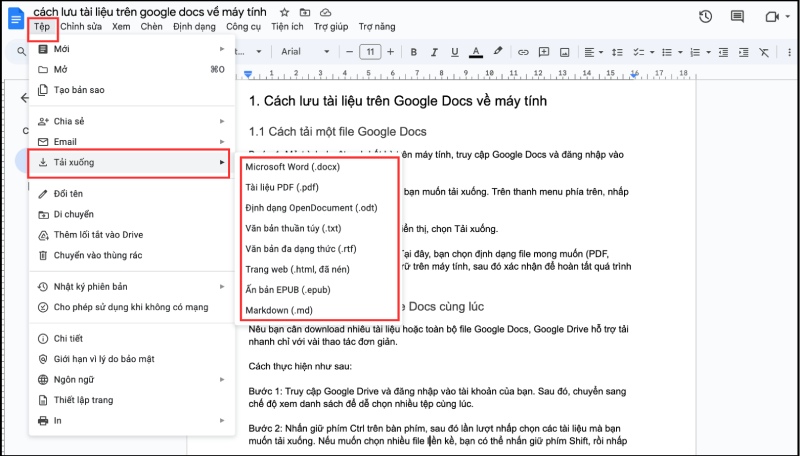Open the Trợ giúp menu
The image size is (800, 456).
(x=331, y=27)
